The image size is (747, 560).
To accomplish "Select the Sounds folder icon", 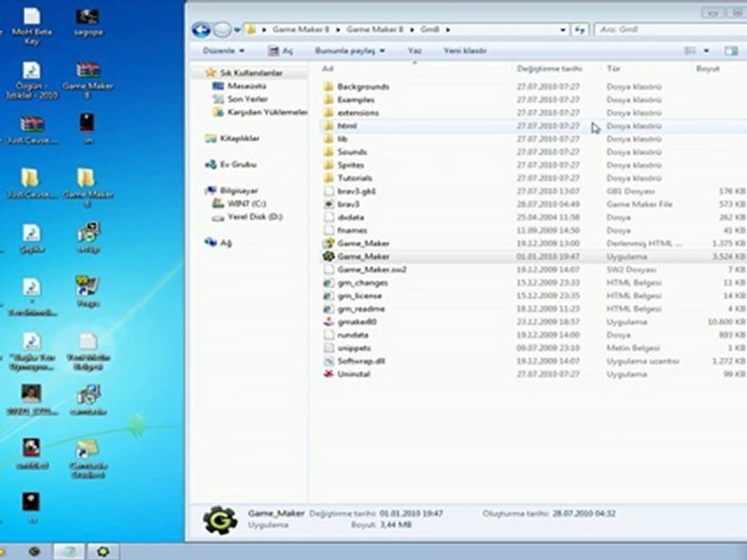I will 328,152.
